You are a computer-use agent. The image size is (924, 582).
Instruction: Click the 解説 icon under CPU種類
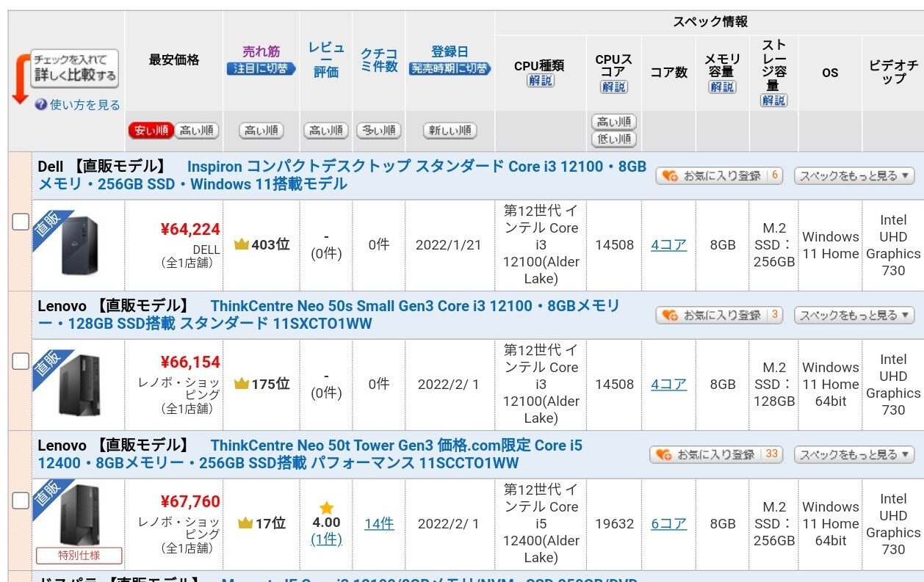click(x=540, y=81)
